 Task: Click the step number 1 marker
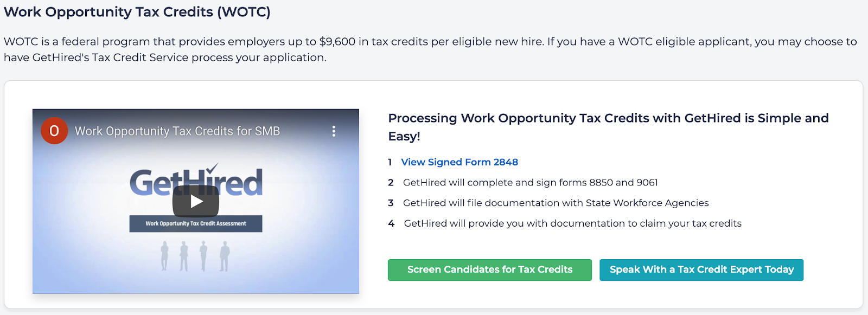[x=390, y=162]
